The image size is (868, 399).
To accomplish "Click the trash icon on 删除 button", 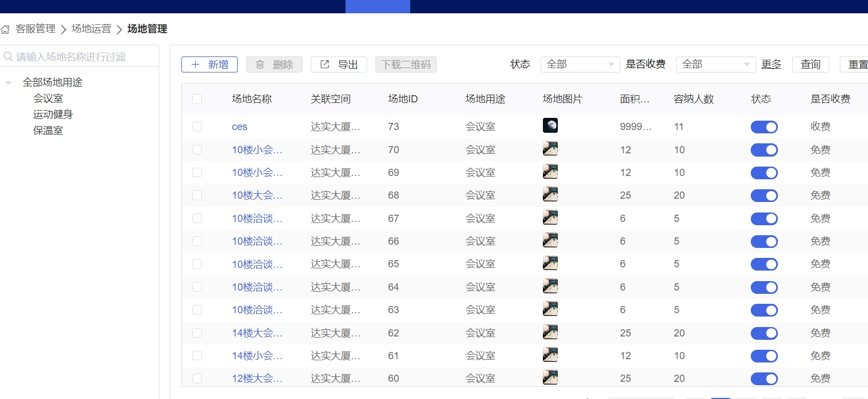I will (x=260, y=65).
